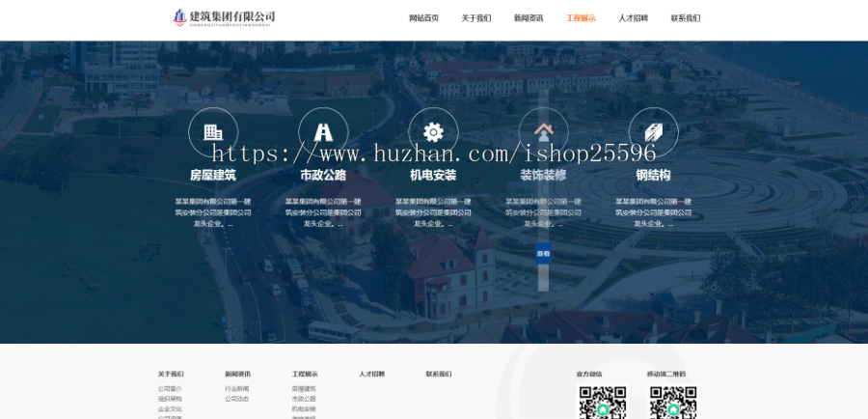Open the 房屋建筑 category heading

[x=213, y=176]
